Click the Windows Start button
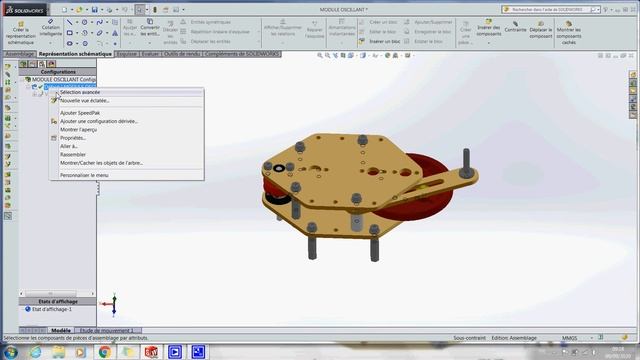The height and width of the screenshot is (360, 640). tap(10, 351)
